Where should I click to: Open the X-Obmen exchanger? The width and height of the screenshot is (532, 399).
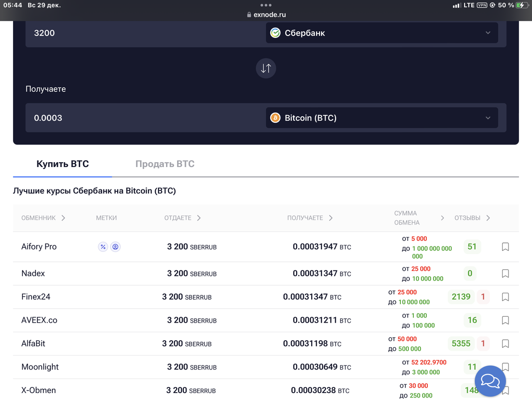39,391
